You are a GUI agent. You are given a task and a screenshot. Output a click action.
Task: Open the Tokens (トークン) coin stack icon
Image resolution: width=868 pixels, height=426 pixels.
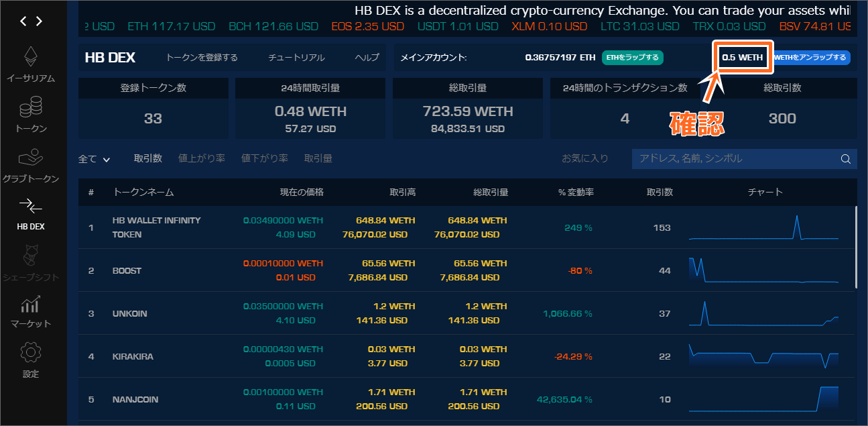31,107
